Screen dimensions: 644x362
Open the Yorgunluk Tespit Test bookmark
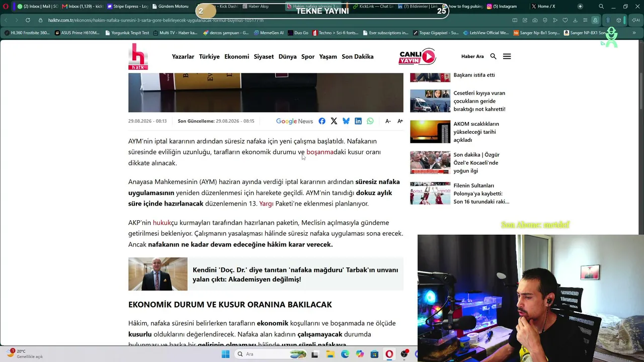point(127,33)
